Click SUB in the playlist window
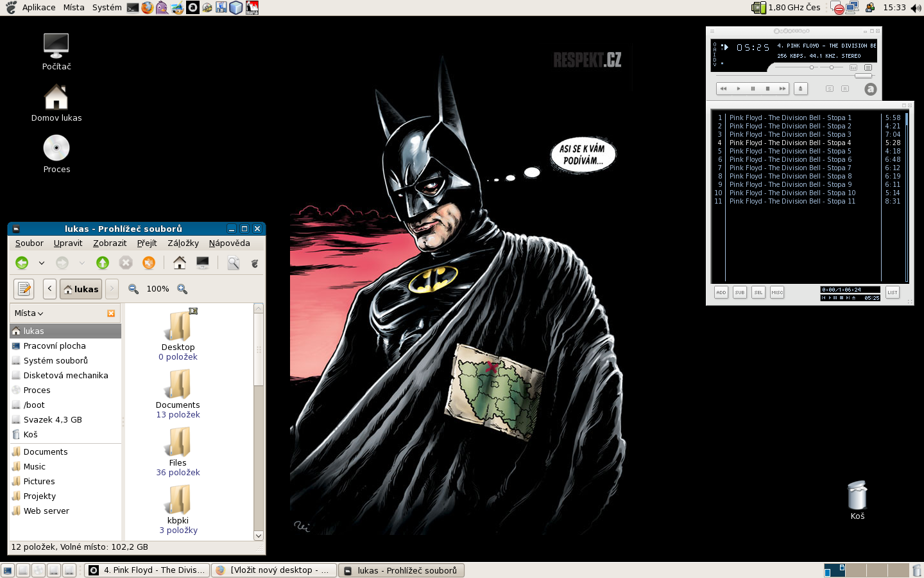The width and height of the screenshot is (924, 578). [740, 292]
